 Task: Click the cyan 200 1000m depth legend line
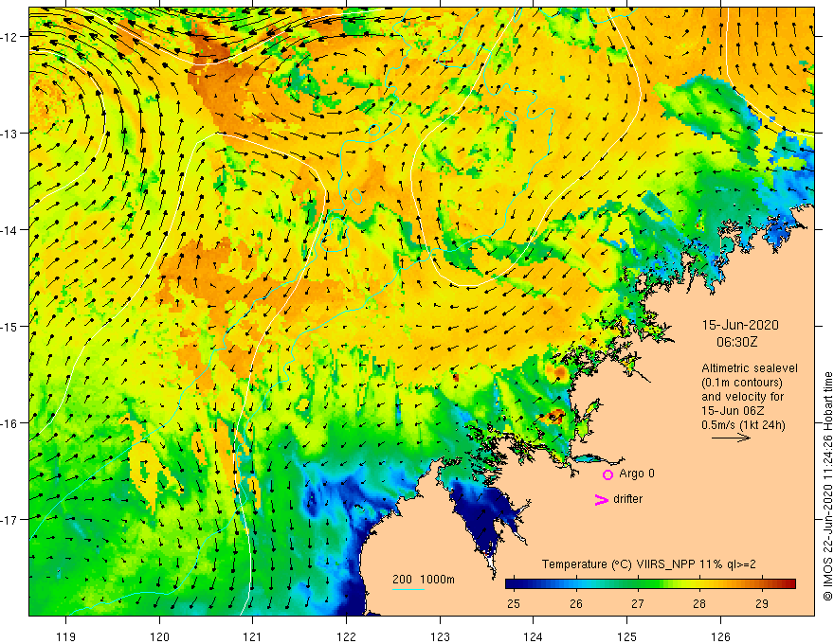pyautogui.click(x=408, y=589)
